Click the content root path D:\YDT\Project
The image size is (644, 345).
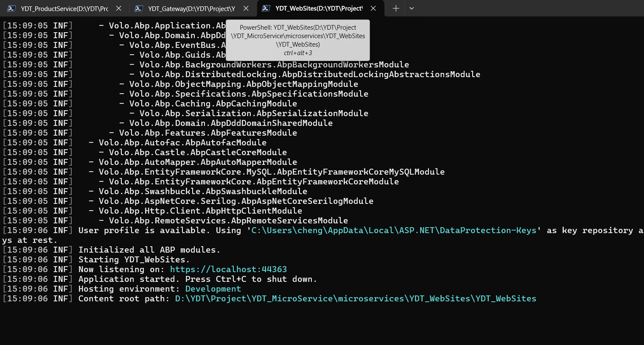pyautogui.click(x=356, y=298)
